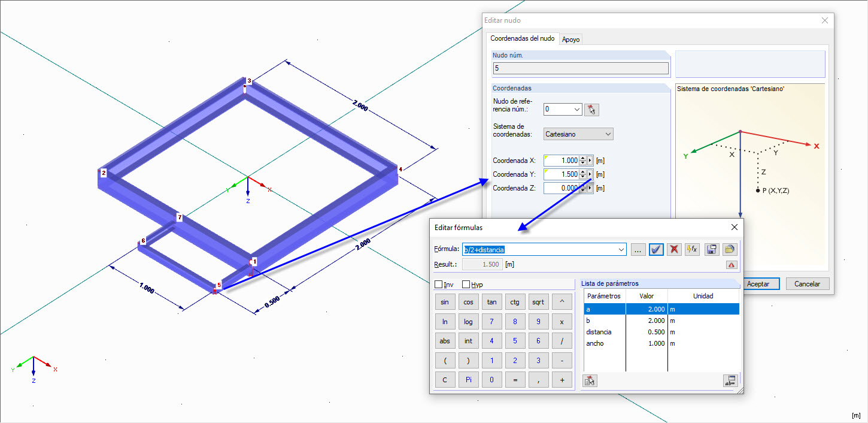Expand the Fórmula dropdown list
This screenshot has height=423, width=868.
621,249
